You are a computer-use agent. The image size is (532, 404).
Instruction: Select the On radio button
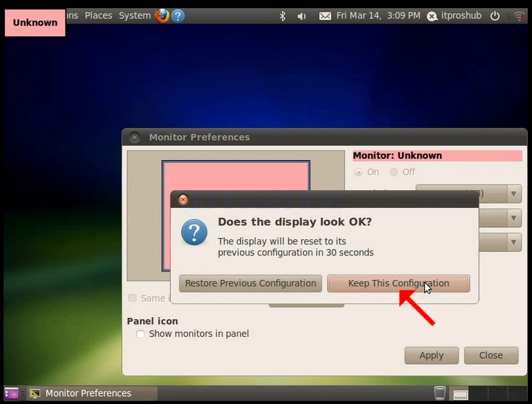coord(358,172)
